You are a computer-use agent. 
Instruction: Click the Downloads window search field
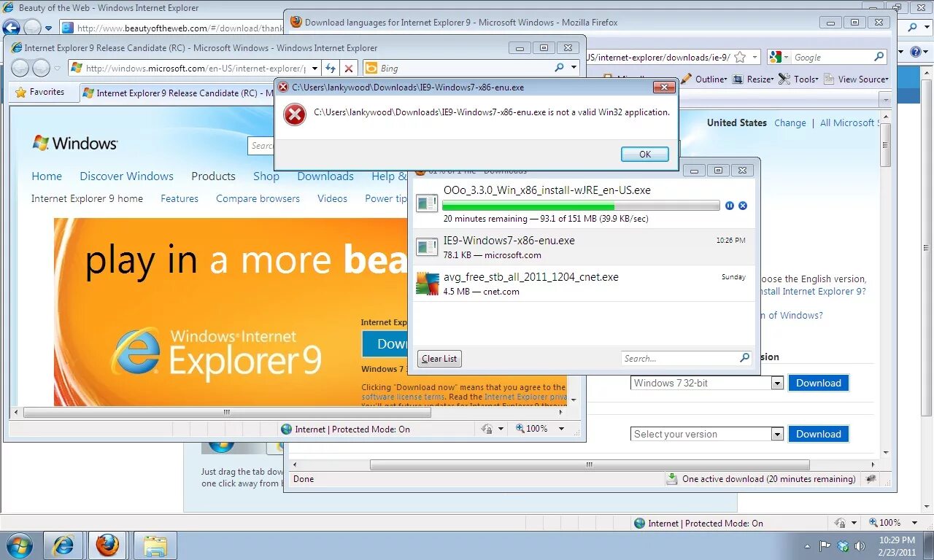click(x=679, y=358)
